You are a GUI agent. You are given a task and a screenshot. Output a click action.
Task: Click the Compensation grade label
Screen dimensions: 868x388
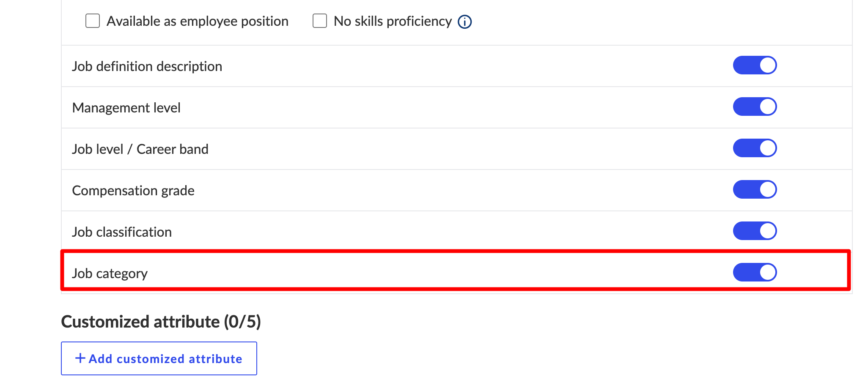(x=133, y=191)
